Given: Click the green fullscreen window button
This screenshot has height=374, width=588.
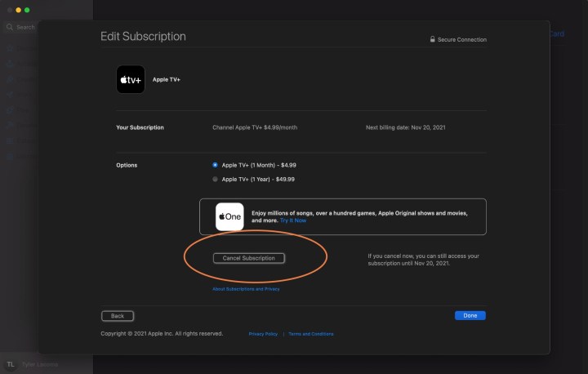Looking at the screenshot, I should pyautogui.click(x=26, y=10).
